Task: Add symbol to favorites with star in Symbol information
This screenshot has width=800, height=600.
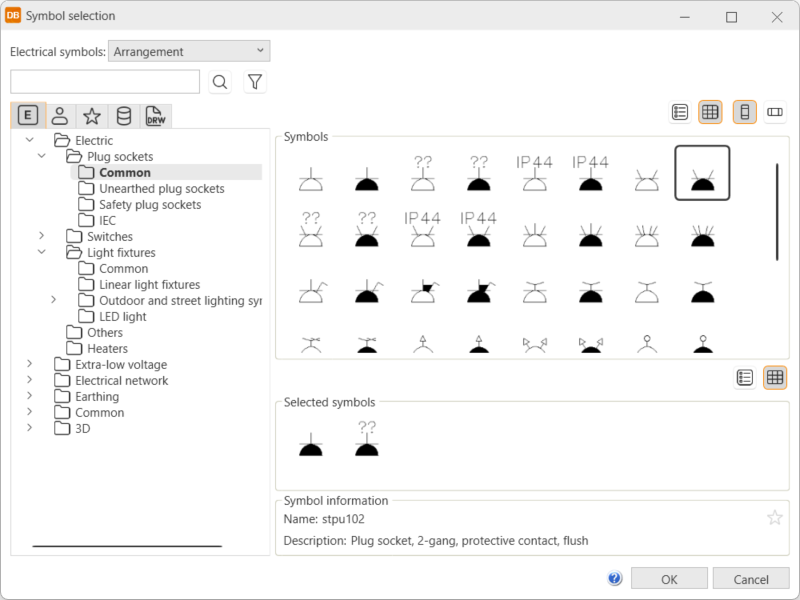Action: [774, 517]
